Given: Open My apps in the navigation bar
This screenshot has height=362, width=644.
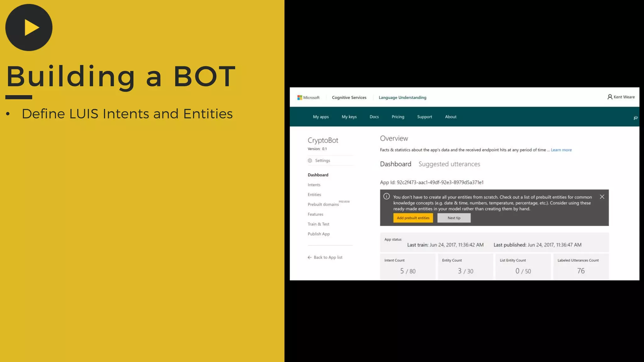Looking at the screenshot, I should 321,117.
